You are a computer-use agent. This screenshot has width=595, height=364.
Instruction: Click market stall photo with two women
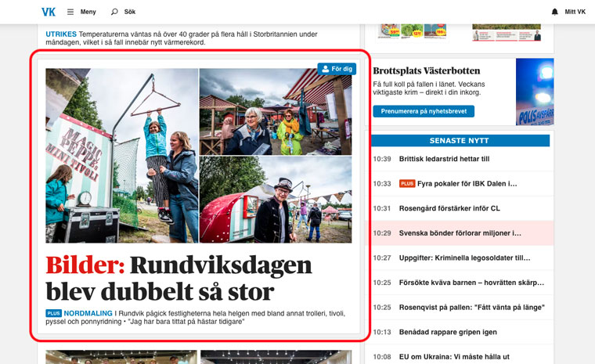(x=276, y=112)
